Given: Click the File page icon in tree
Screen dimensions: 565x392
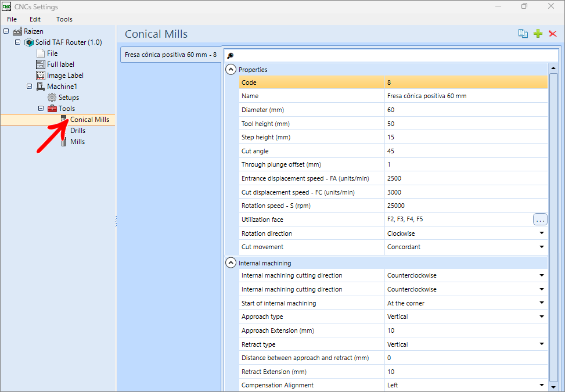Looking at the screenshot, I should tap(41, 53).
